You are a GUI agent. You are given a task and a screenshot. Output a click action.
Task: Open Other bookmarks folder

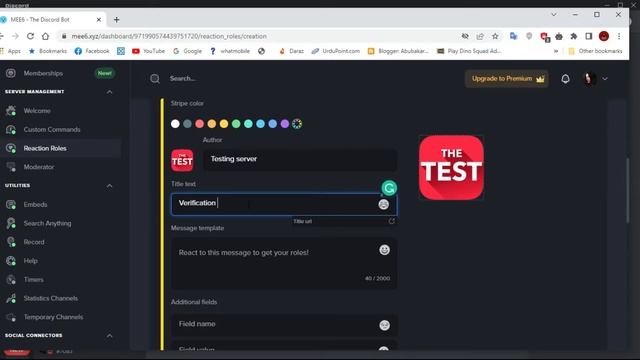click(x=596, y=51)
